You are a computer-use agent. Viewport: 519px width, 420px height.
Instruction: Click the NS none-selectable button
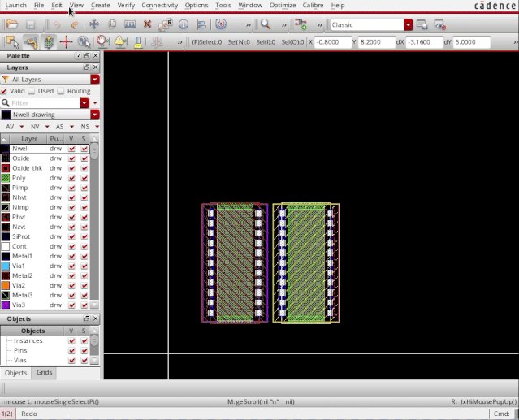86,127
